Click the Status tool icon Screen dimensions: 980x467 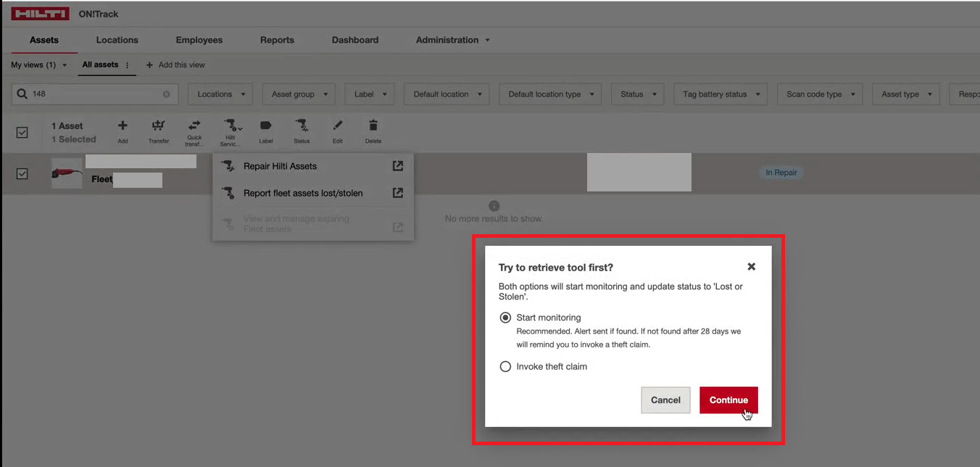(302, 126)
